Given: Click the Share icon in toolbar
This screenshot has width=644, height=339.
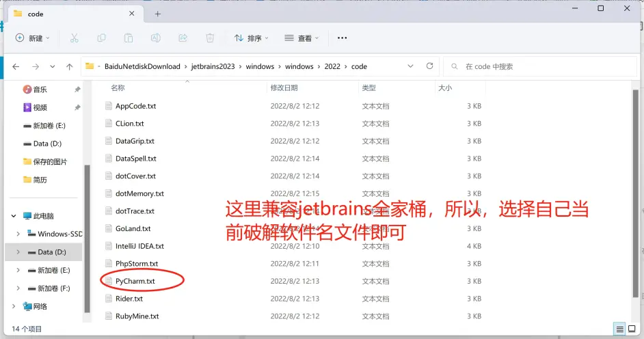Looking at the screenshot, I should [x=183, y=38].
